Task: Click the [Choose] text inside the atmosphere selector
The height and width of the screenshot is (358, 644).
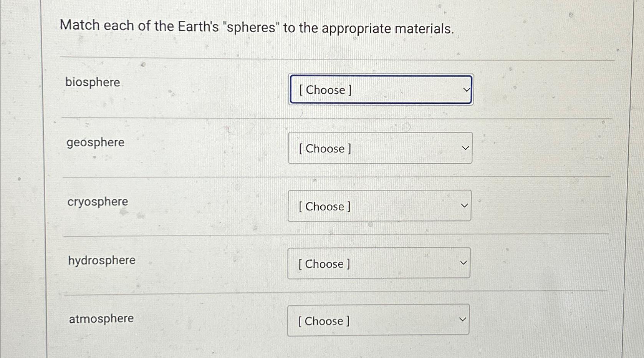Action: pos(323,321)
